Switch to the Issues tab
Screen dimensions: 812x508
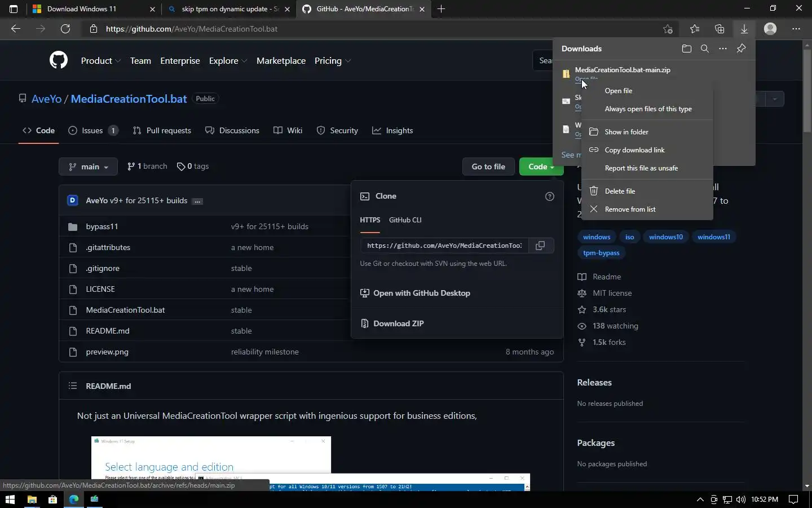[93, 130]
